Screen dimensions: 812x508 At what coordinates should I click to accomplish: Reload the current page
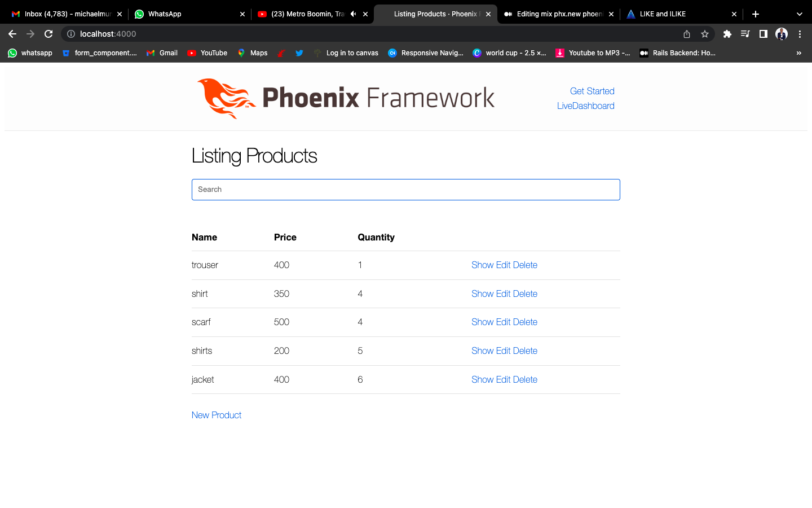(x=48, y=34)
